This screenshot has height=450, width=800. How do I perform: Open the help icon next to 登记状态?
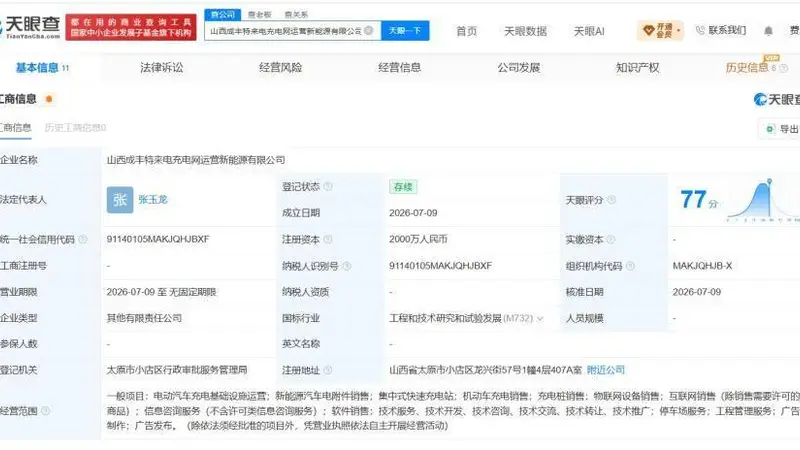coord(328,187)
